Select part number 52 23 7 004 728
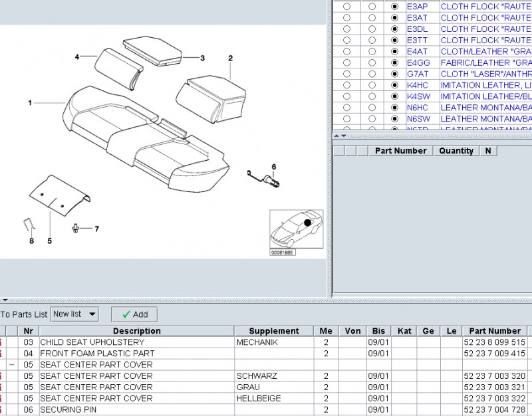The image size is (532, 416). [494, 409]
